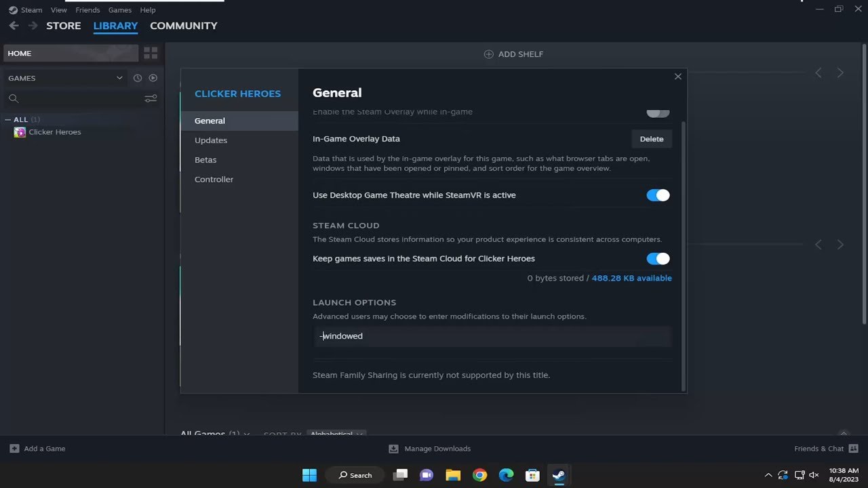Click the muted volume tray icon
The height and width of the screenshot is (488, 868).
814,475
